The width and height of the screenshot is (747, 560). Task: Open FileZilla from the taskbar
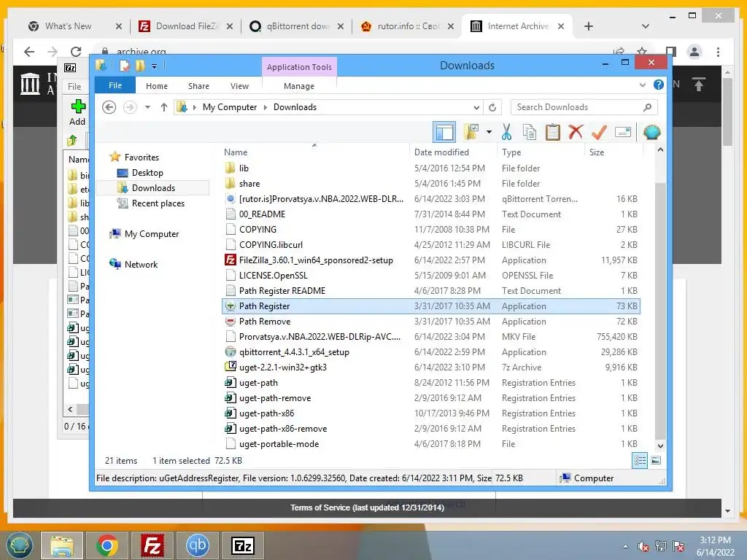[x=152, y=545]
